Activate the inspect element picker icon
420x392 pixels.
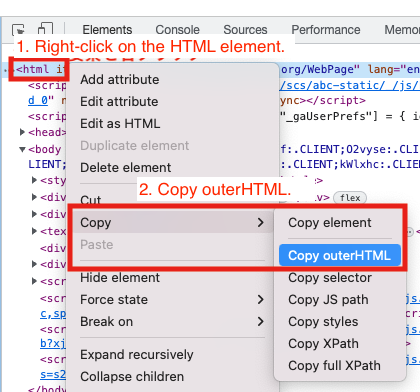pyautogui.click(x=18, y=29)
